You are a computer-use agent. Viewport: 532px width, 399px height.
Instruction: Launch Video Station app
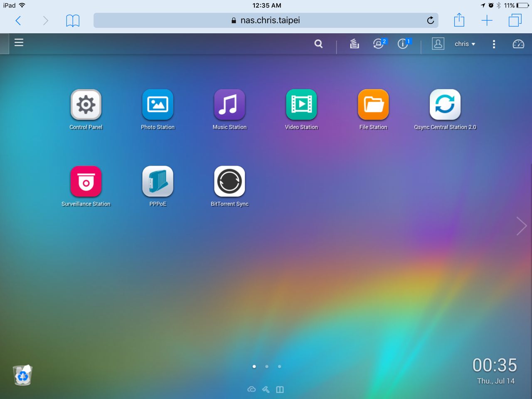coord(301,105)
